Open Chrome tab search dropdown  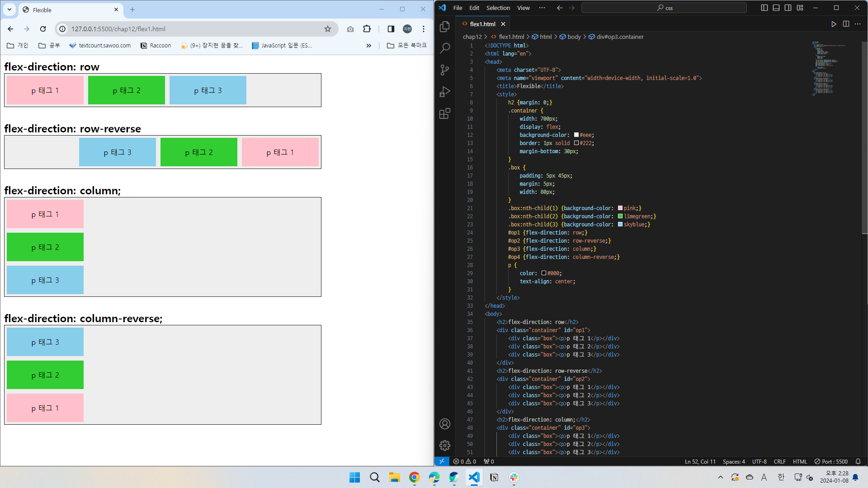(9, 9)
